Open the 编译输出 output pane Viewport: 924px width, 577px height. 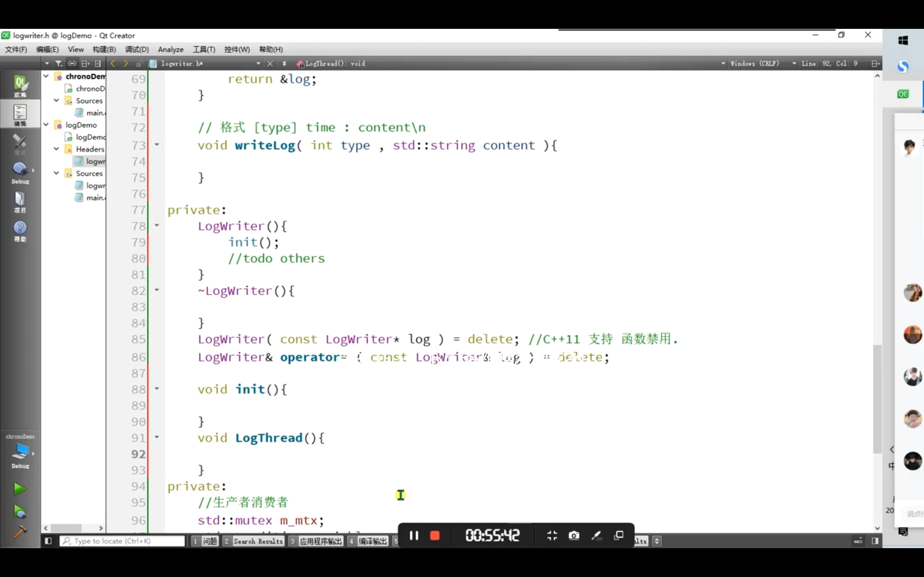coord(372,541)
